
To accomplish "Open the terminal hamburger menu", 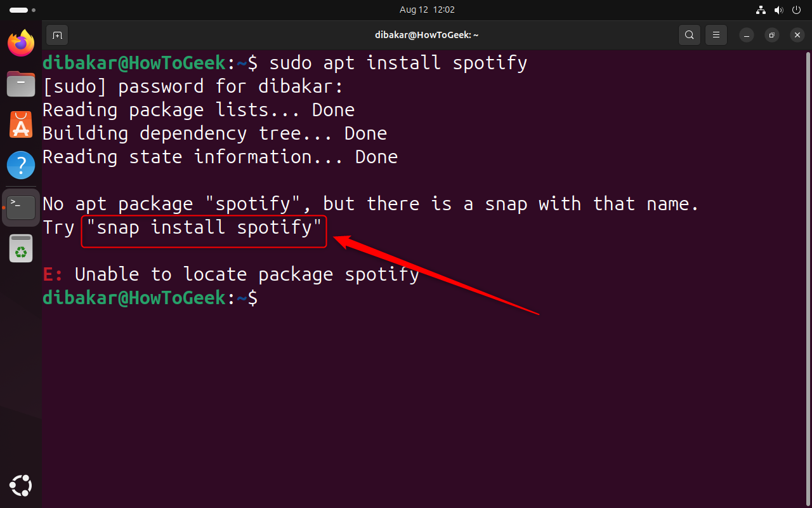I will pos(716,35).
